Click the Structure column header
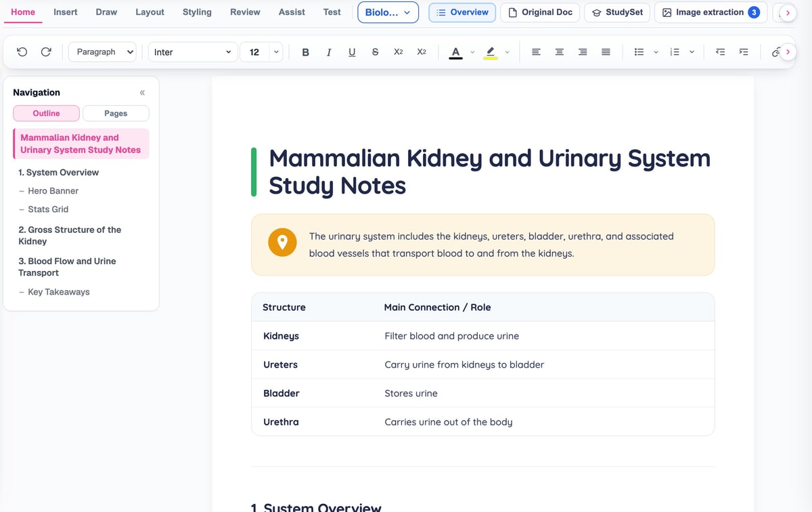Viewport: 812px width, 512px height. [x=284, y=307]
